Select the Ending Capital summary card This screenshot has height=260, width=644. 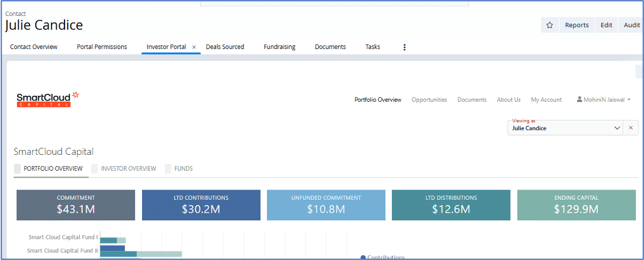576,204
